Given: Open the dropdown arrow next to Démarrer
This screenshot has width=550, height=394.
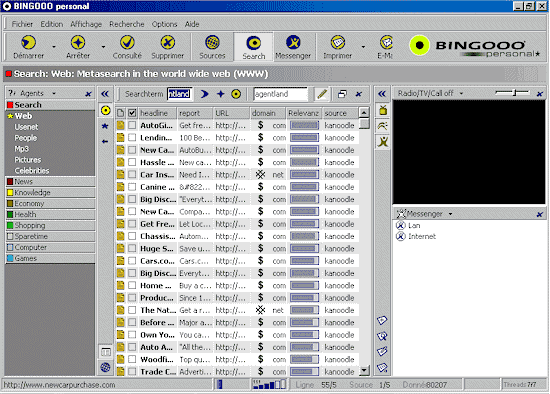Looking at the screenshot, I should pyautogui.click(x=54, y=47).
